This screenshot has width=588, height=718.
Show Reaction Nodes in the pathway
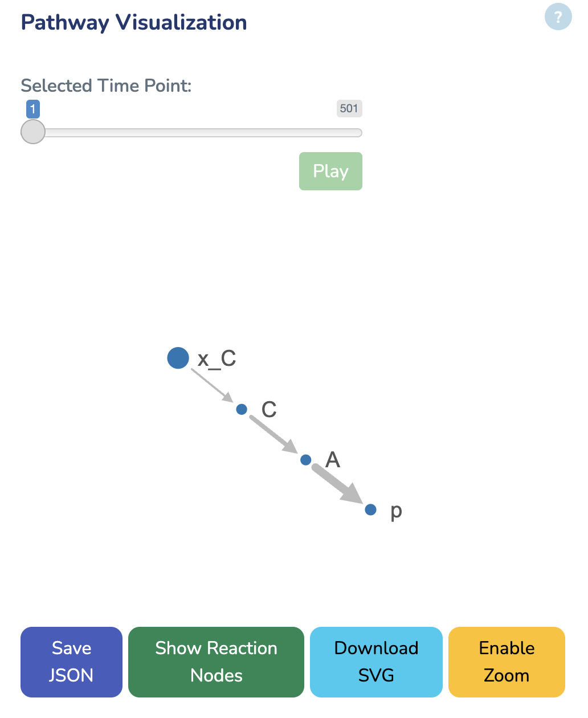[215, 662]
